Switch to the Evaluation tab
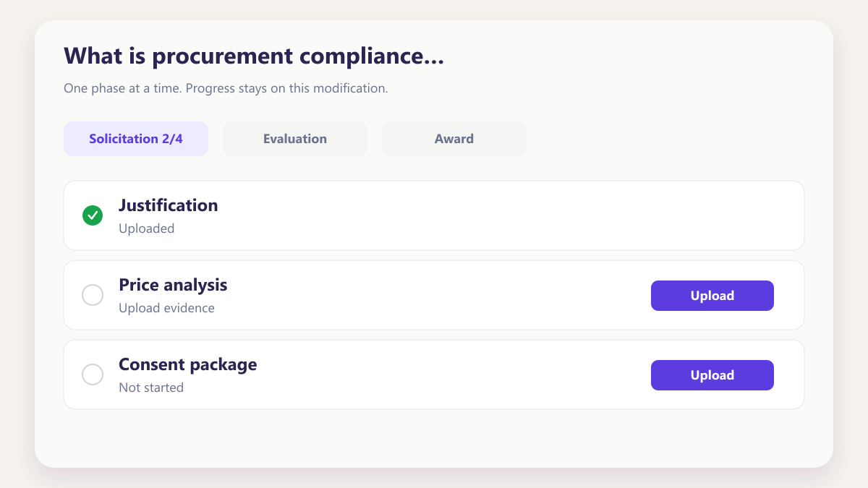Screen dimensions: 868x488 point(295,139)
